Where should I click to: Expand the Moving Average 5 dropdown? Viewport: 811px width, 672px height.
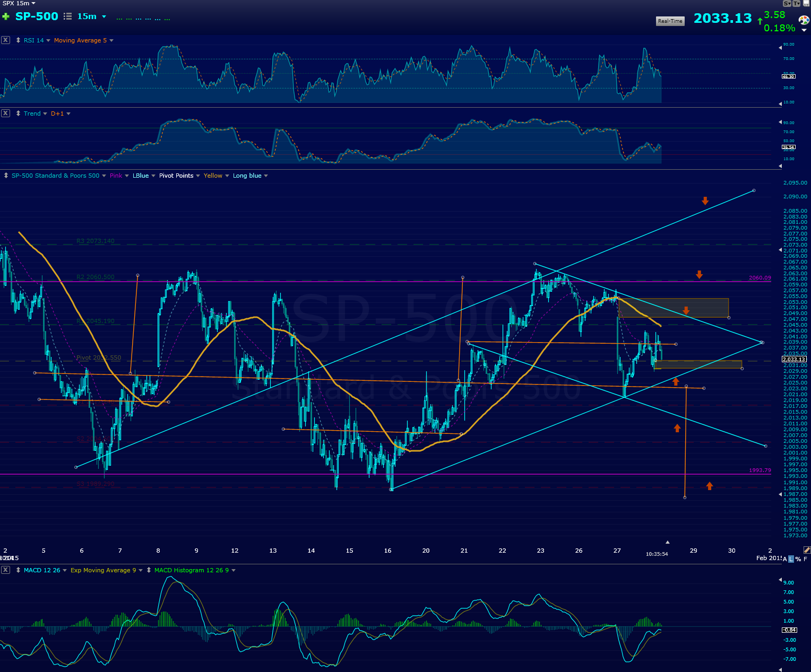[111, 40]
